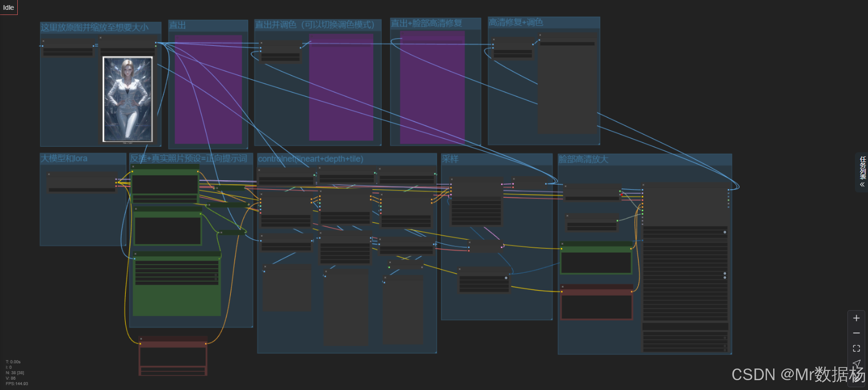
Task: Select the green text node in 脸部高清放大 group
Action: (x=596, y=258)
